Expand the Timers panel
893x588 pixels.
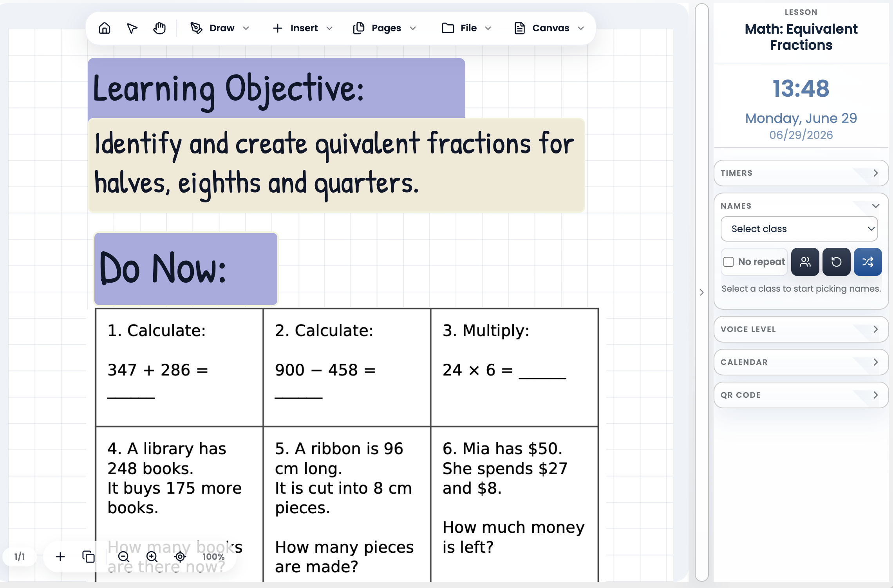tap(801, 173)
